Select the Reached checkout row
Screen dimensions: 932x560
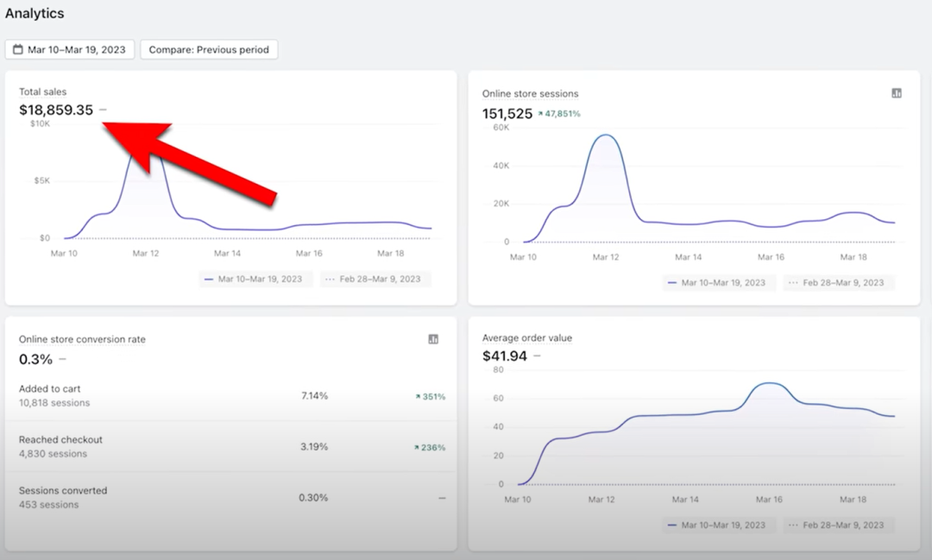click(230, 447)
